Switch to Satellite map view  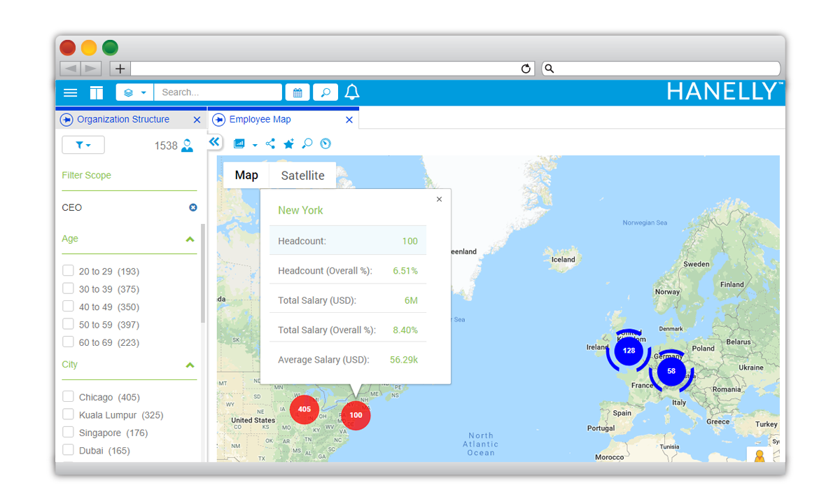[x=302, y=176]
